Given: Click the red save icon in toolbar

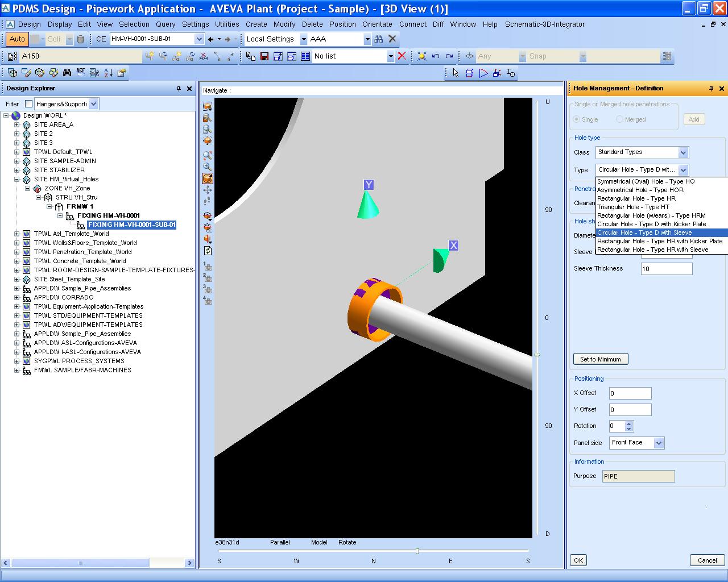Looking at the screenshot, I should (x=264, y=56).
